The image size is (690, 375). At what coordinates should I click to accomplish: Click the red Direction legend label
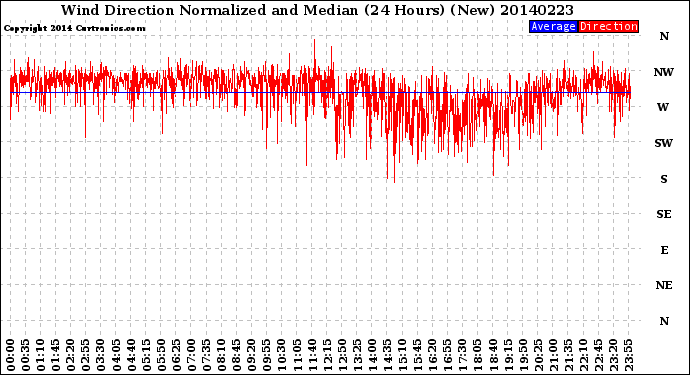(x=609, y=26)
